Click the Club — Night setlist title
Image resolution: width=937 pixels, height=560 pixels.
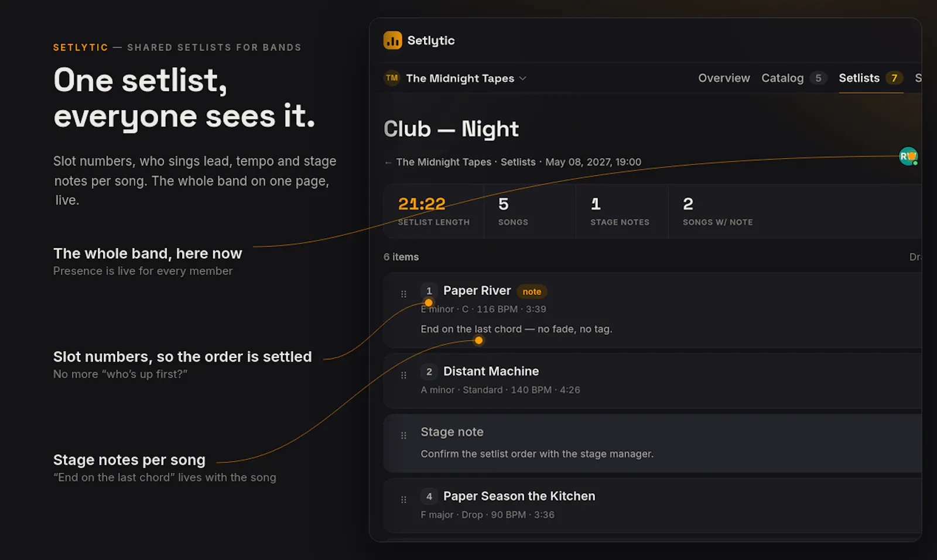(x=451, y=129)
